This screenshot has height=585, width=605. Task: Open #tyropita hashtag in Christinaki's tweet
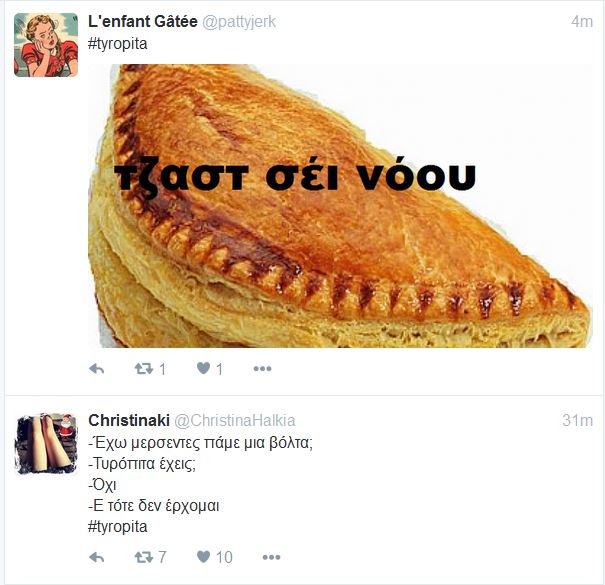[x=118, y=527]
